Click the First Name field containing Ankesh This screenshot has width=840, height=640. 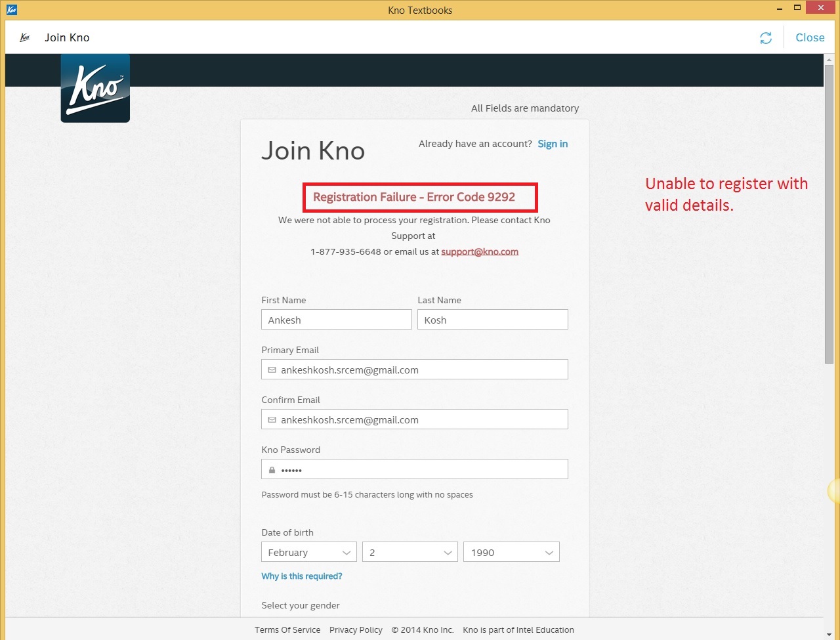337,320
